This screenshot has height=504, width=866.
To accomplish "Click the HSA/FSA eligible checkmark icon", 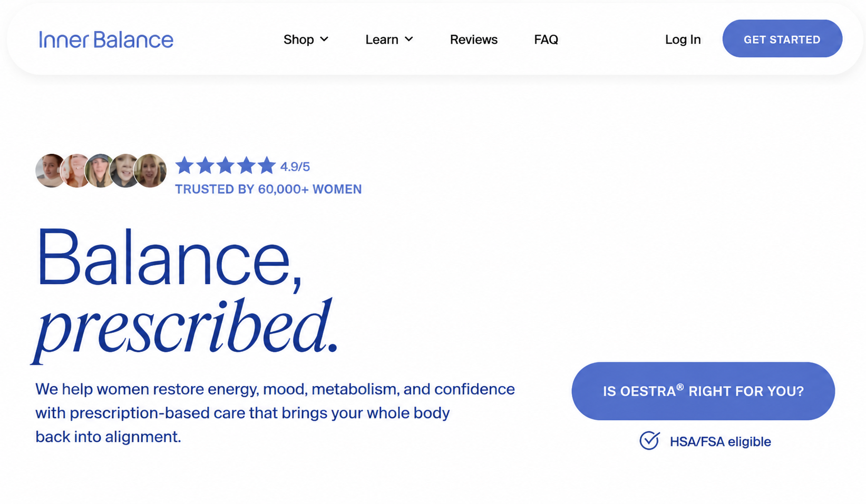I will (649, 440).
